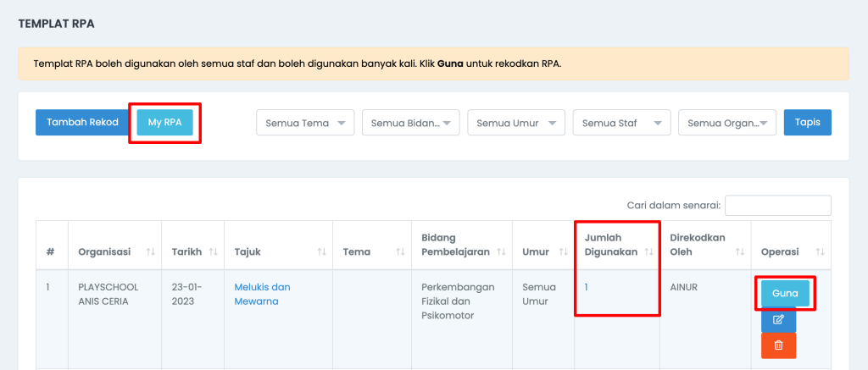Screen dimensions: 868x370
Task: Open My RPA button
Action: pos(165,122)
